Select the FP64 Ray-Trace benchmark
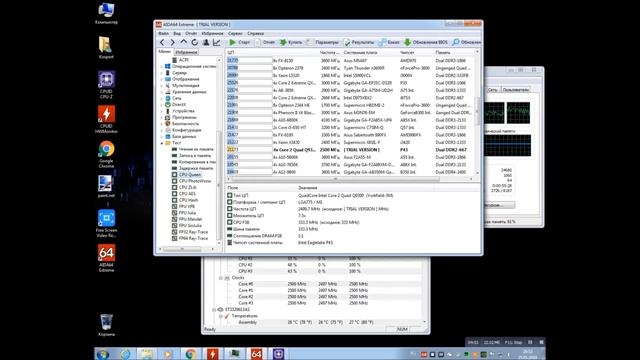 193,238
